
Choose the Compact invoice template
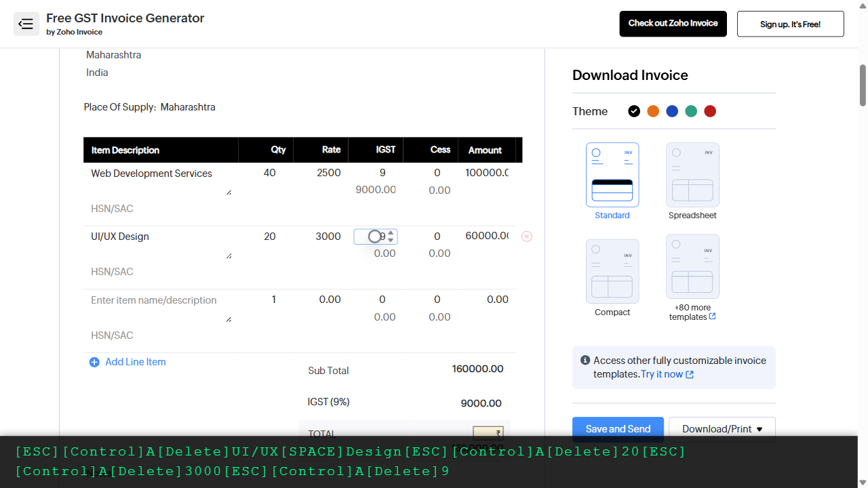tap(612, 271)
